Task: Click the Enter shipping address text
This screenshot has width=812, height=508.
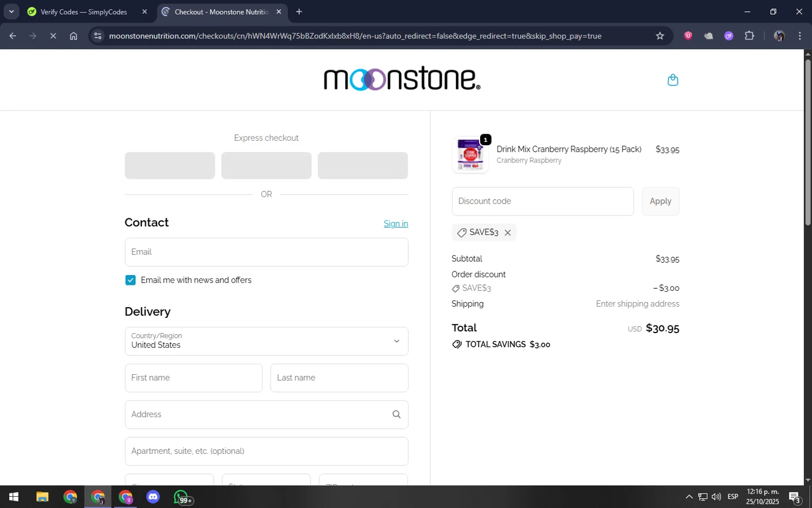Action: 638,304
